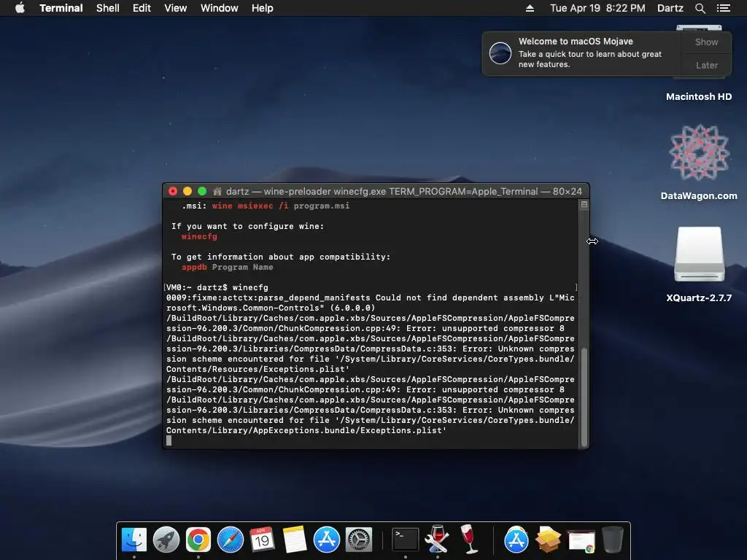Minimize the Terminal window
Screen dimensions: 747x560
click(187, 192)
